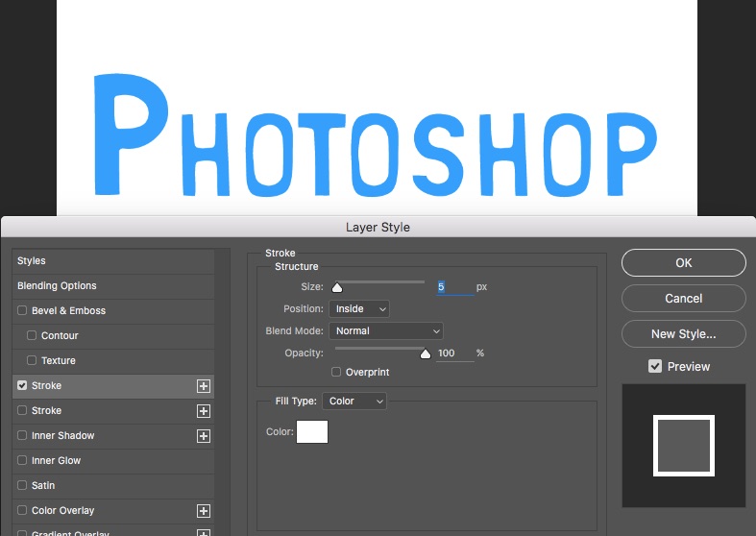
Task: Enable the Satin checkbox
Action: click(x=22, y=485)
